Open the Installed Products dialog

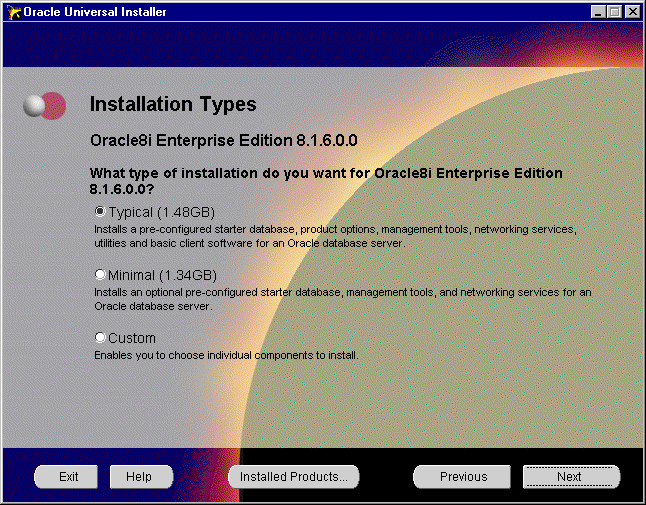(293, 477)
